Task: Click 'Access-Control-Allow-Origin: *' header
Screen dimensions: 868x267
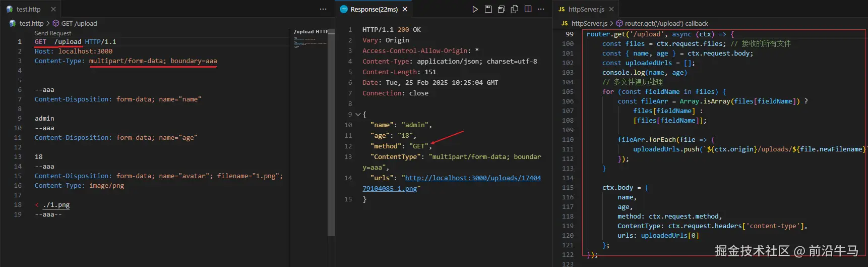Action: [420, 51]
